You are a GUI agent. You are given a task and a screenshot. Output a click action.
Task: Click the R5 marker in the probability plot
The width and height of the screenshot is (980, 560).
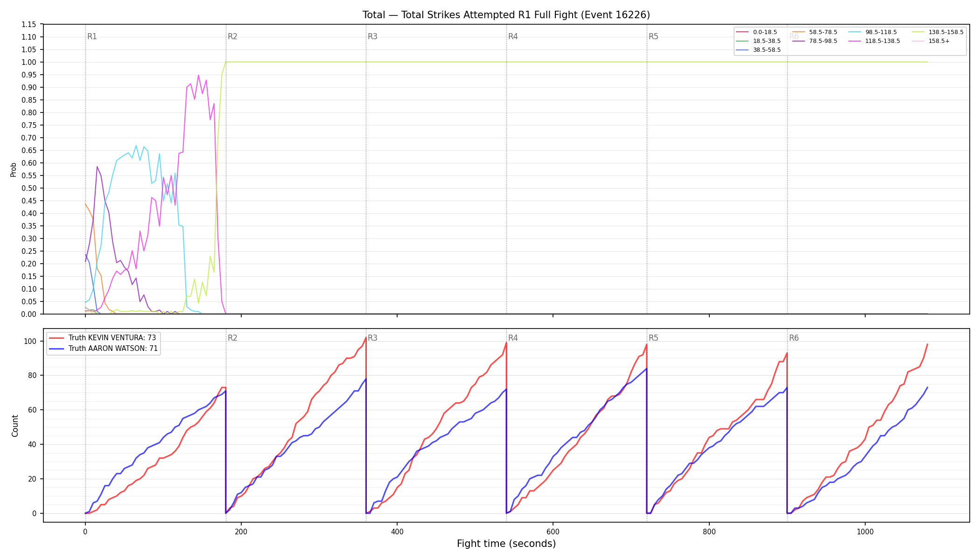(x=653, y=36)
